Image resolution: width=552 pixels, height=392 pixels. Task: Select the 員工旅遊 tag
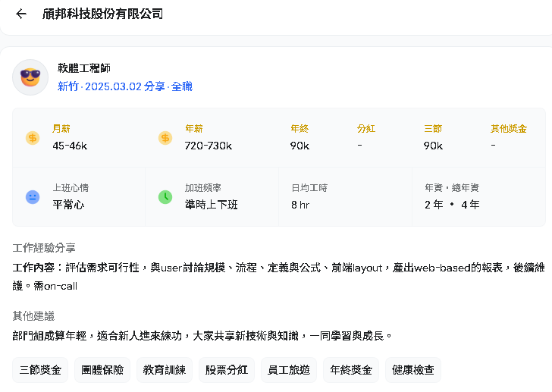pyautogui.click(x=289, y=370)
